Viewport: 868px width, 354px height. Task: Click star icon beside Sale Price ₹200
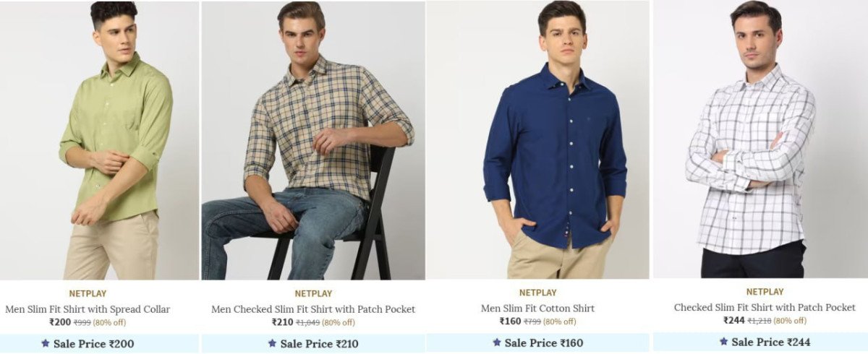tap(46, 343)
